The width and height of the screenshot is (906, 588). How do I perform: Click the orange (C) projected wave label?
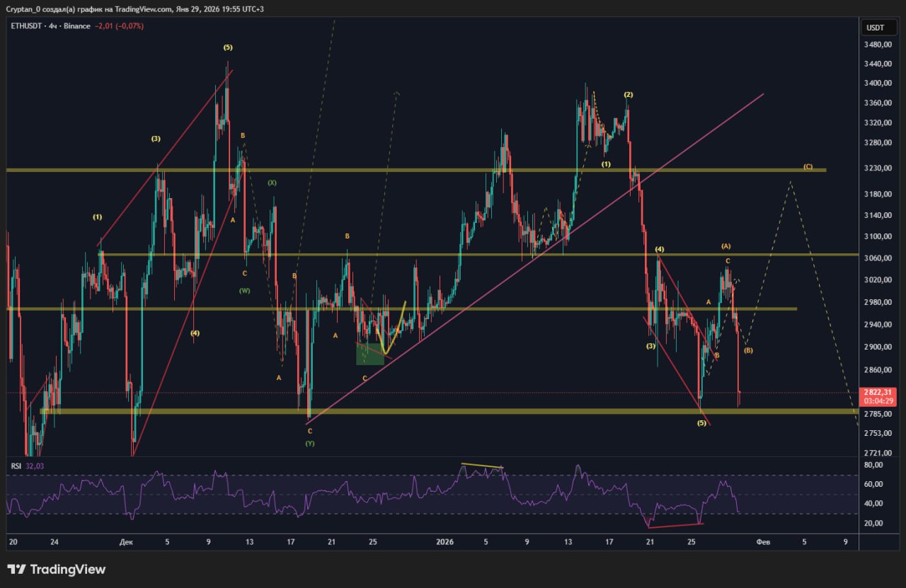point(808,167)
